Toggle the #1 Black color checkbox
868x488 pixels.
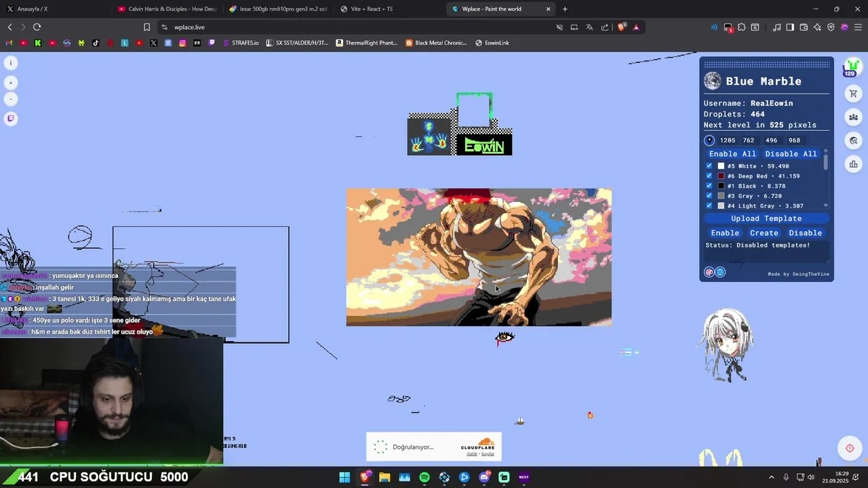(709, 186)
